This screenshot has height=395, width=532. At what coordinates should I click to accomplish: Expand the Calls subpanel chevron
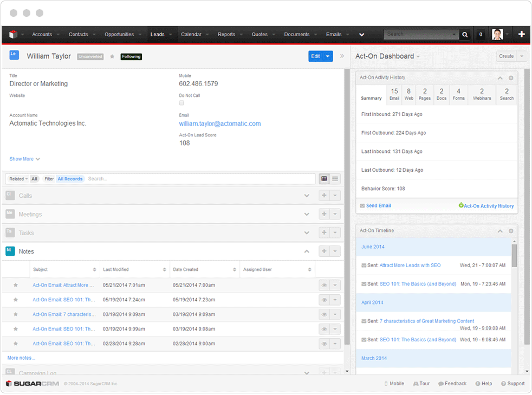307,196
